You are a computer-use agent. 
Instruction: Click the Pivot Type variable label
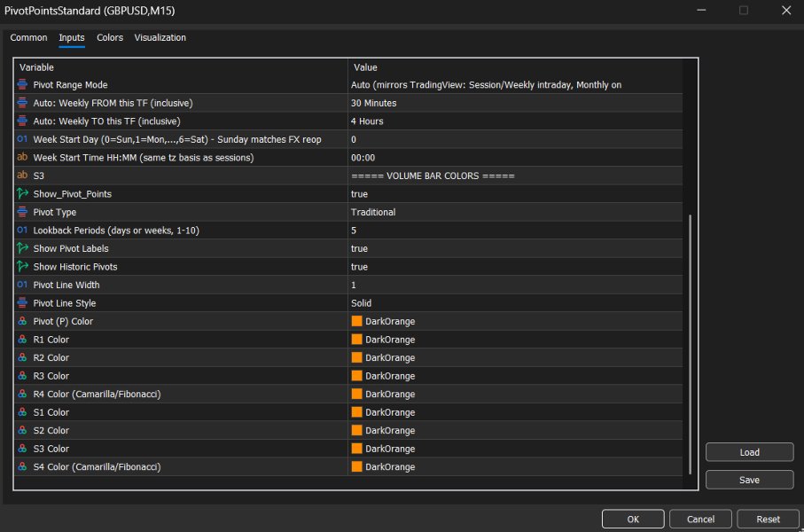(x=54, y=212)
